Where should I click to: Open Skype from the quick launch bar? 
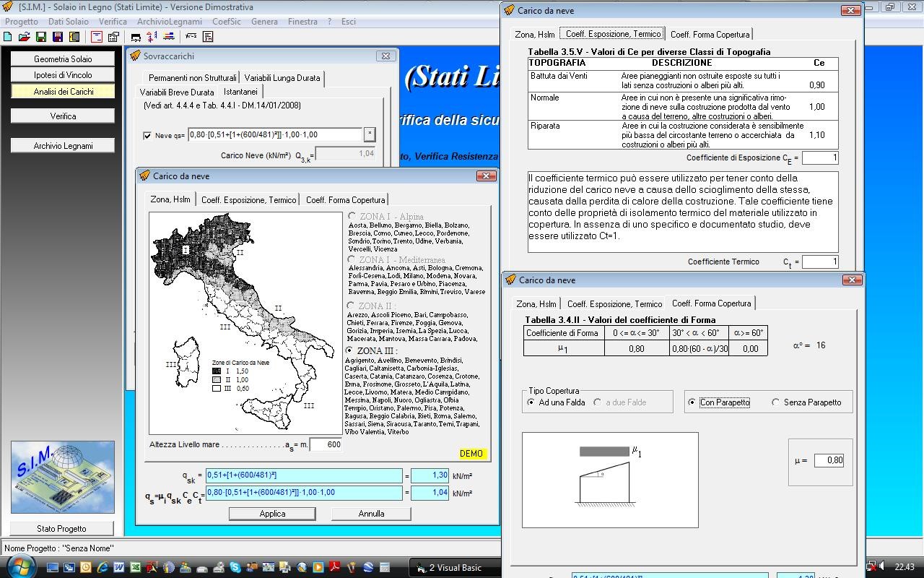[235, 567]
